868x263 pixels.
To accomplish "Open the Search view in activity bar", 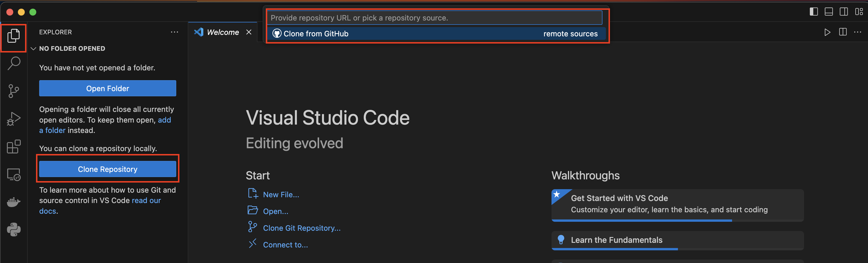I will (x=14, y=63).
